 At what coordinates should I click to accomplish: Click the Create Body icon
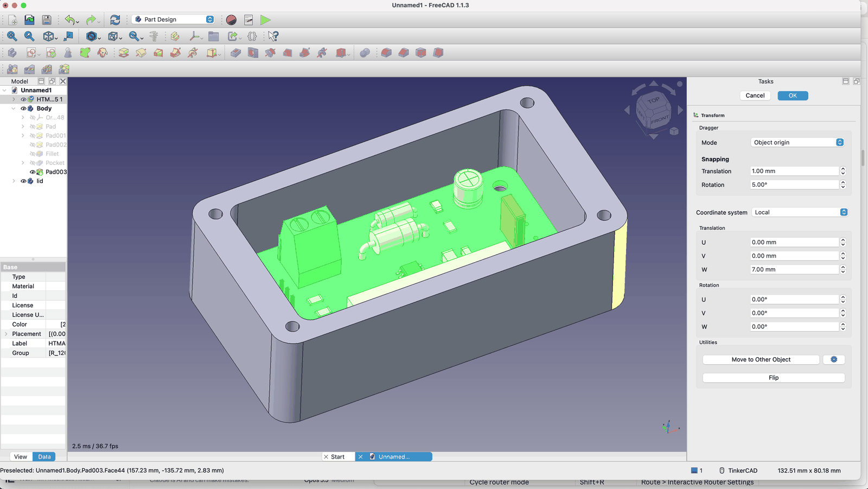(x=12, y=53)
